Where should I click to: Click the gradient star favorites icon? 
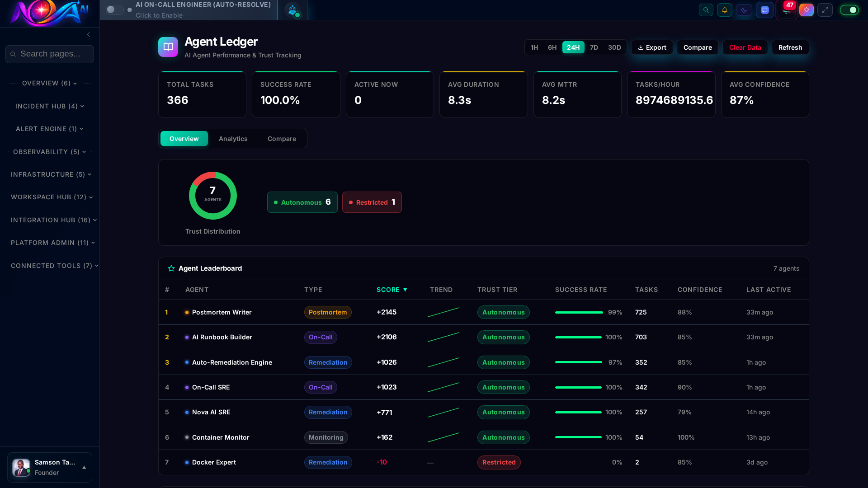pos(806,10)
